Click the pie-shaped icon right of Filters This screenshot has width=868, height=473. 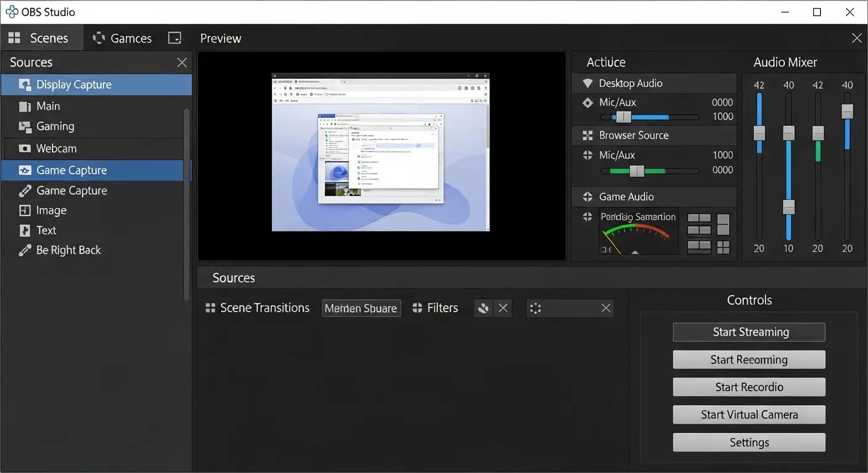pos(483,308)
